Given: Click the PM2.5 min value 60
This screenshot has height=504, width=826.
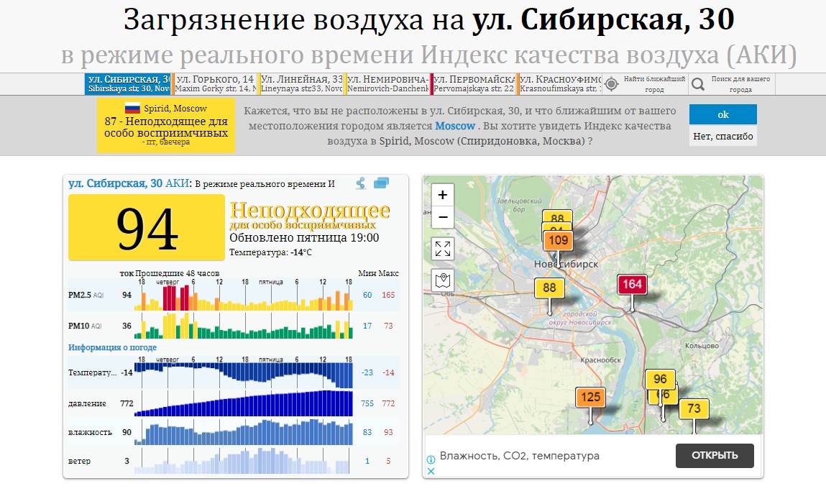Looking at the screenshot, I should click(367, 295).
